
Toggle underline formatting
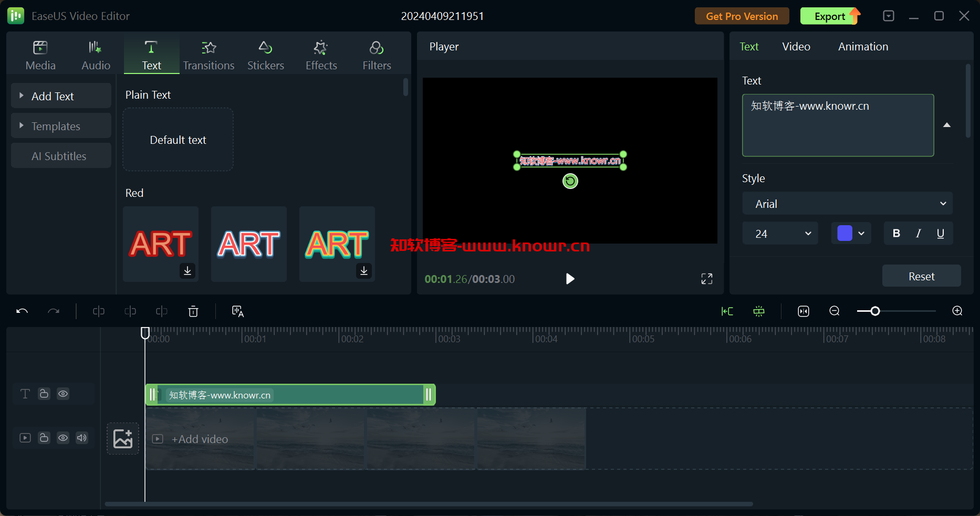tap(941, 234)
